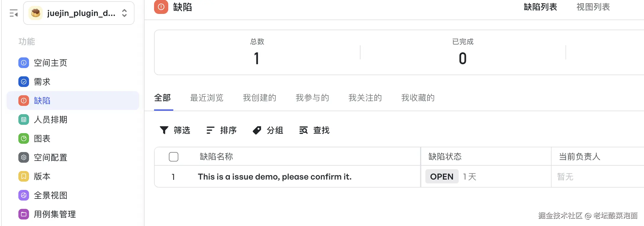This screenshot has width=644, height=226.
Task: Open the 图表 charts icon
Action: point(24,138)
